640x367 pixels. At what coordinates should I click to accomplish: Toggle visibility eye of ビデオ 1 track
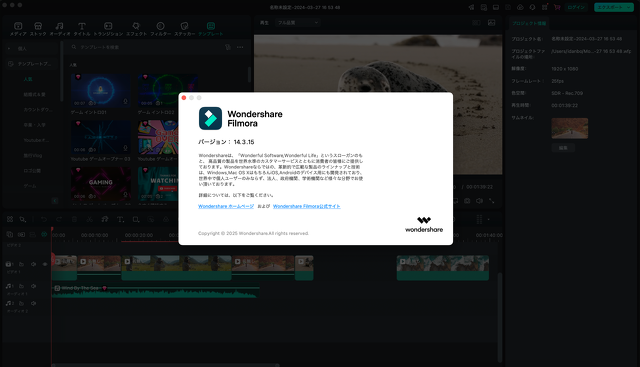point(45,265)
